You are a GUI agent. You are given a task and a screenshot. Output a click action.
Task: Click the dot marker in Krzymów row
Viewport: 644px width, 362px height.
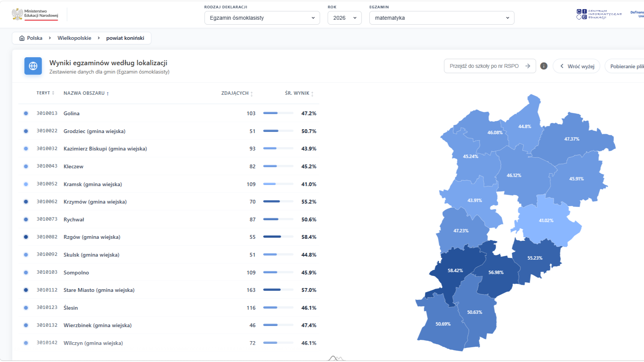(26, 202)
